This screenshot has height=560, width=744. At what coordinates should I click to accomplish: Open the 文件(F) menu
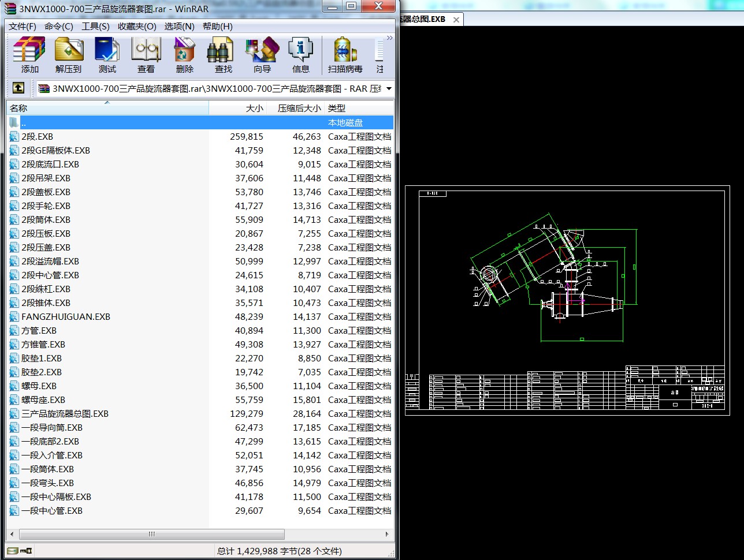pos(23,27)
